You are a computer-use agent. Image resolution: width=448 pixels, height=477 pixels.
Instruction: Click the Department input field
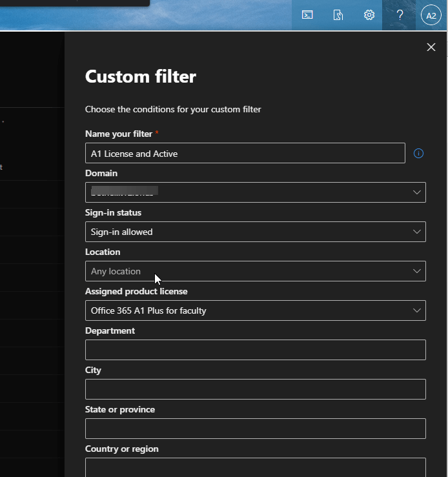coord(256,350)
